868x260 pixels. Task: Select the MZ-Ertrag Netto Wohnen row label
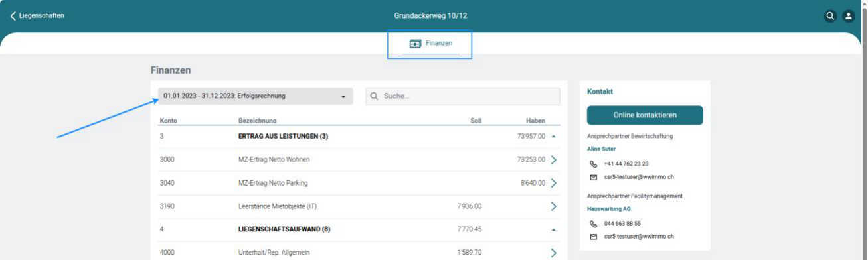[274, 160]
